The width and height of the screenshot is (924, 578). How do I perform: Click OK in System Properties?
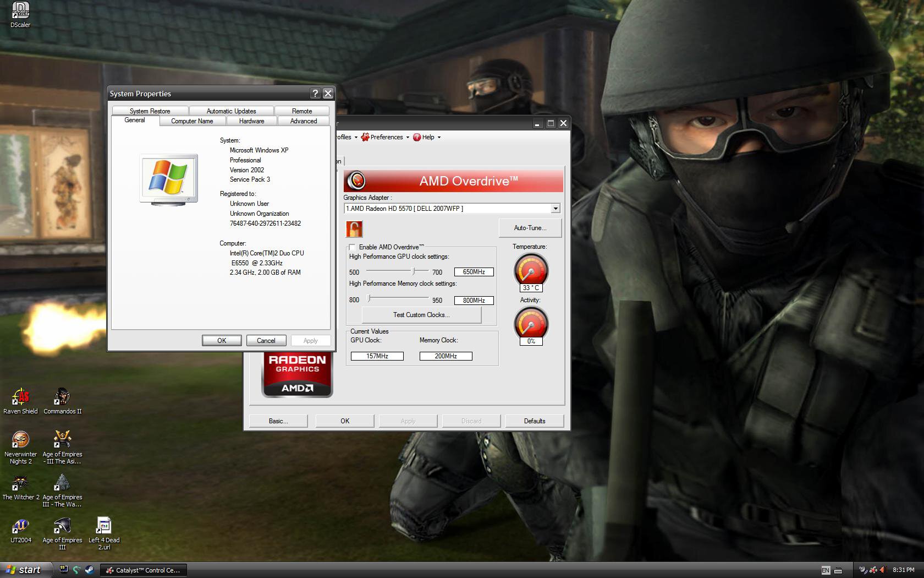click(x=222, y=341)
